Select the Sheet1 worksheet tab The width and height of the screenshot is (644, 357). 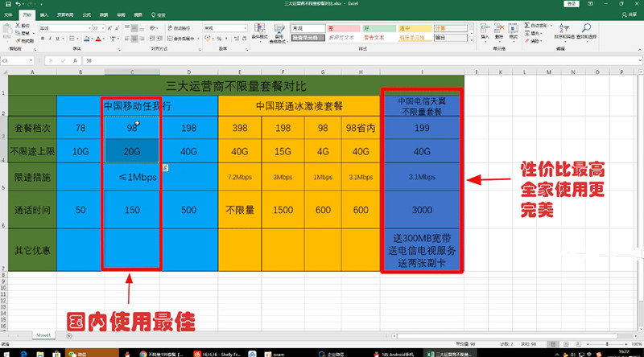click(x=43, y=335)
